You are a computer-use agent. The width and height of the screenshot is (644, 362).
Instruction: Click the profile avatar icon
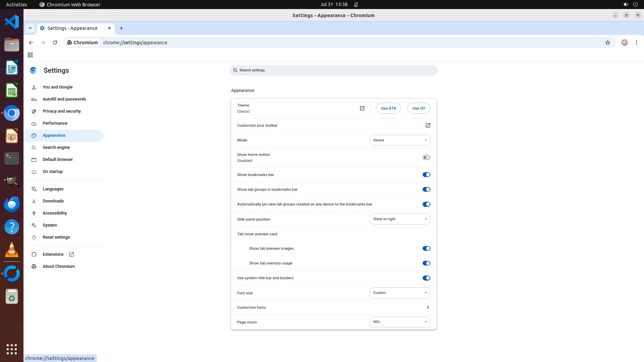(624, 43)
